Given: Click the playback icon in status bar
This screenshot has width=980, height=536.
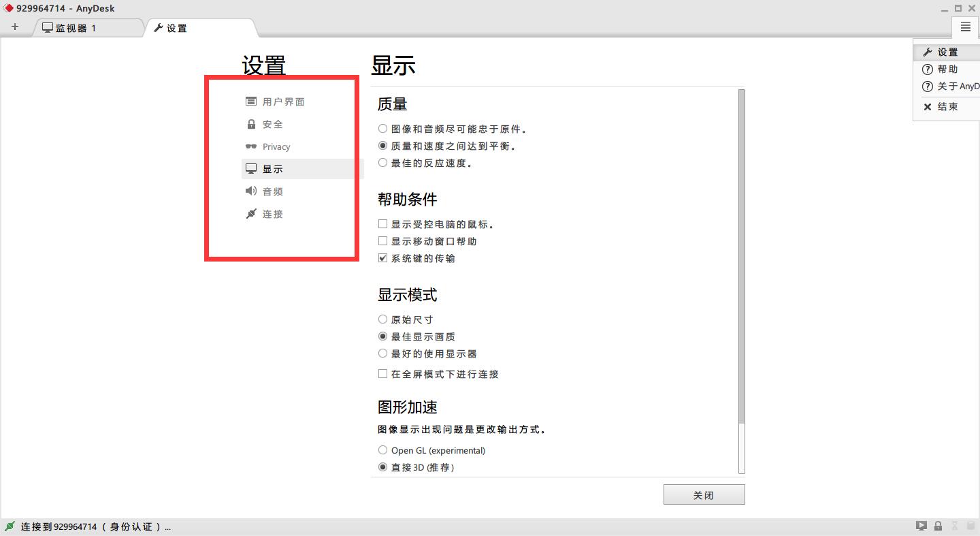Looking at the screenshot, I should pyautogui.click(x=921, y=526).
